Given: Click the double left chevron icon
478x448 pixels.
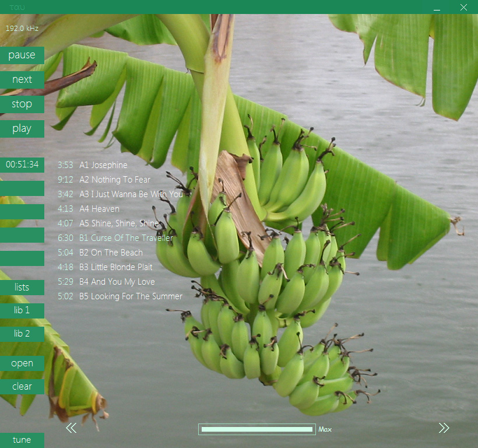Looking at the screenshot, I should [x=71, y=428].
